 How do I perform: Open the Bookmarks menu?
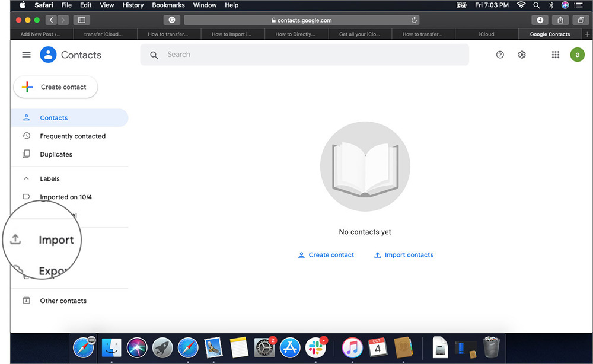(168, 5)
